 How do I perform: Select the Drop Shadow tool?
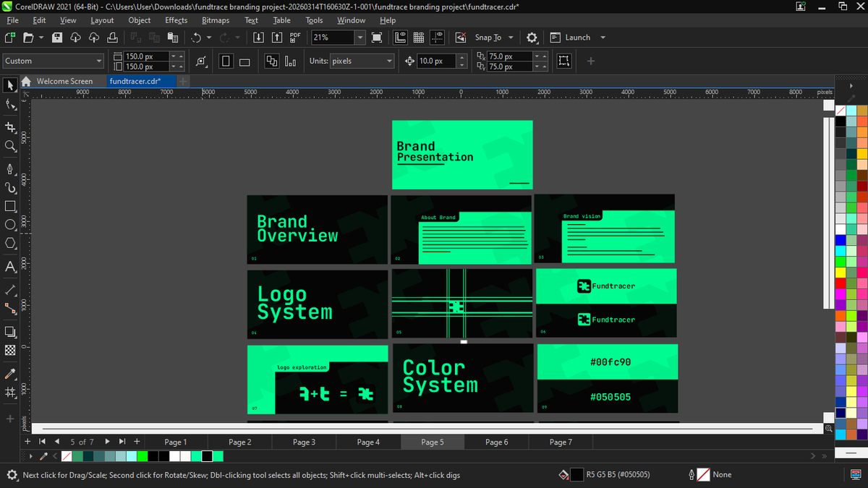point(10,332)
